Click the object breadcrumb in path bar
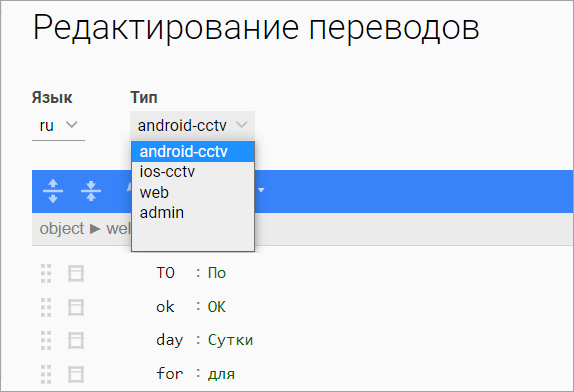Image resolution: width=574 pixels, height=392 pixels. click(x=62, y=229)
